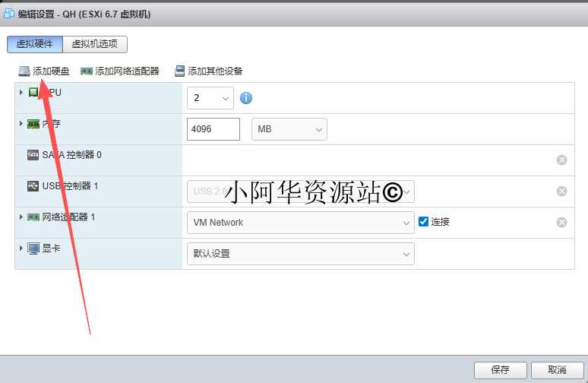Click the 连接 label text
The width and height of the screenshot is (588, 383).
point(441,222)
